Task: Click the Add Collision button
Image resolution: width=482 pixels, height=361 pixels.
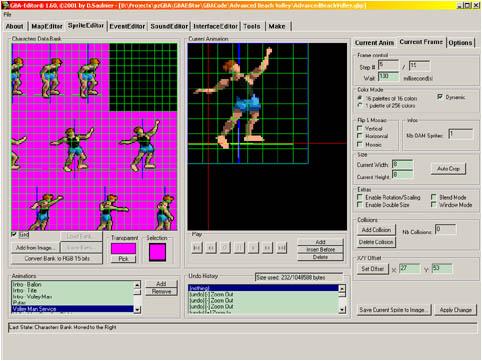Action: [x=376, y=230]
